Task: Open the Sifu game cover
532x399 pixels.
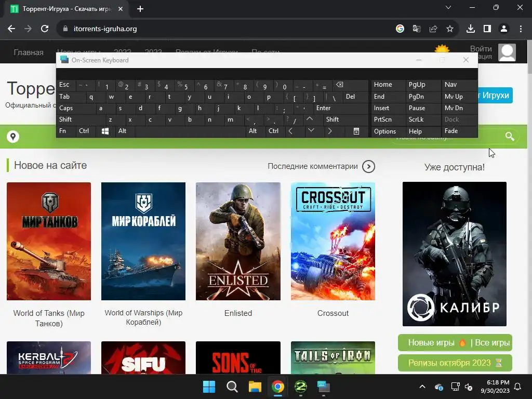Action: coord(143,358)
